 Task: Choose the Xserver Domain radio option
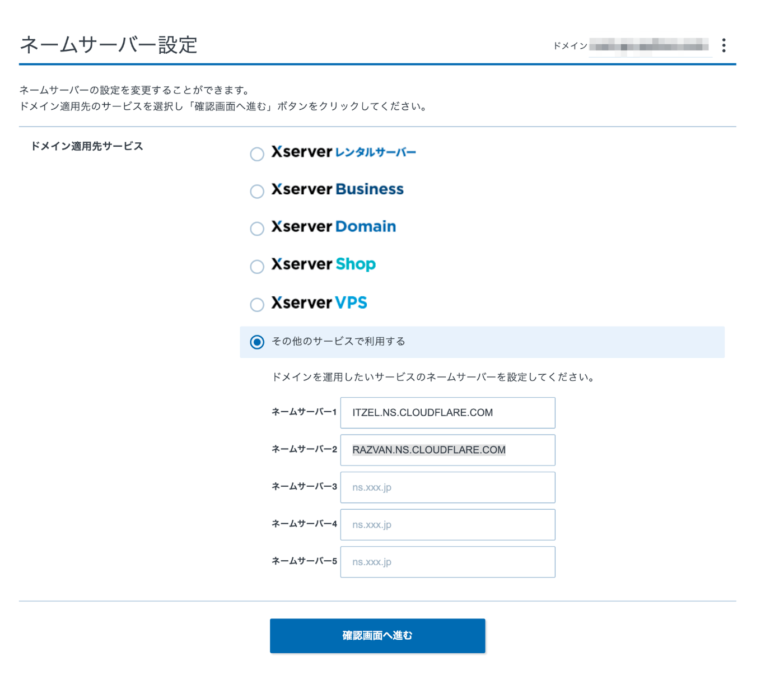pos(257,229)
